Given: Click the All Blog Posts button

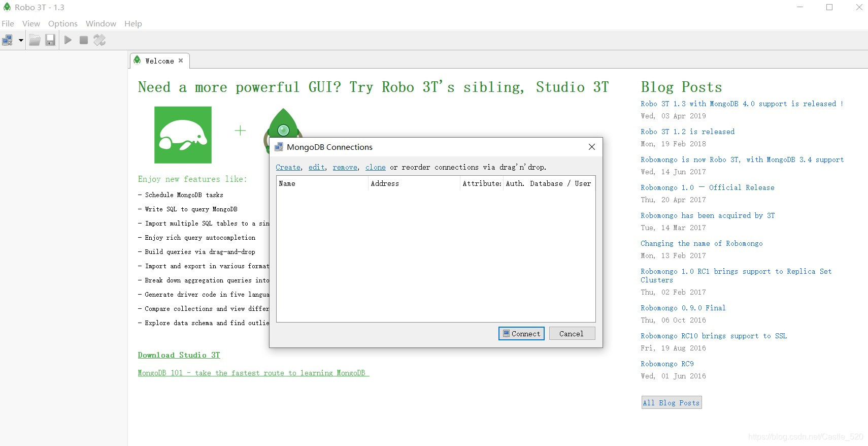Looking at the screenshot, I should (671, 403).
